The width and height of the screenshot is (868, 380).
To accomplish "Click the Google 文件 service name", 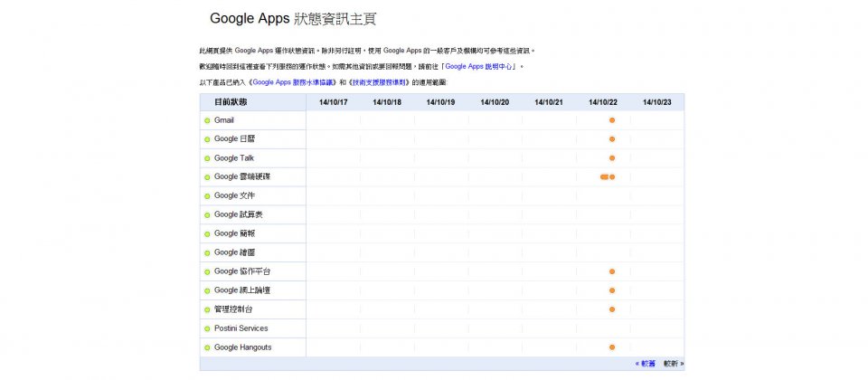I will point(235,195).
